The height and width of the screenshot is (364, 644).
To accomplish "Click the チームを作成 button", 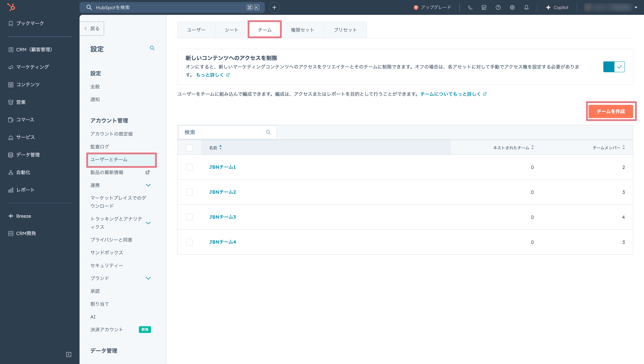I will (611, 111).
